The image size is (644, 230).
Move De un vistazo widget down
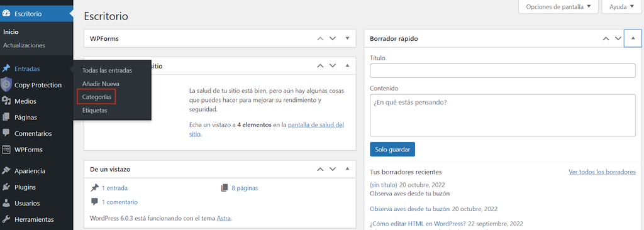(333, 169)
